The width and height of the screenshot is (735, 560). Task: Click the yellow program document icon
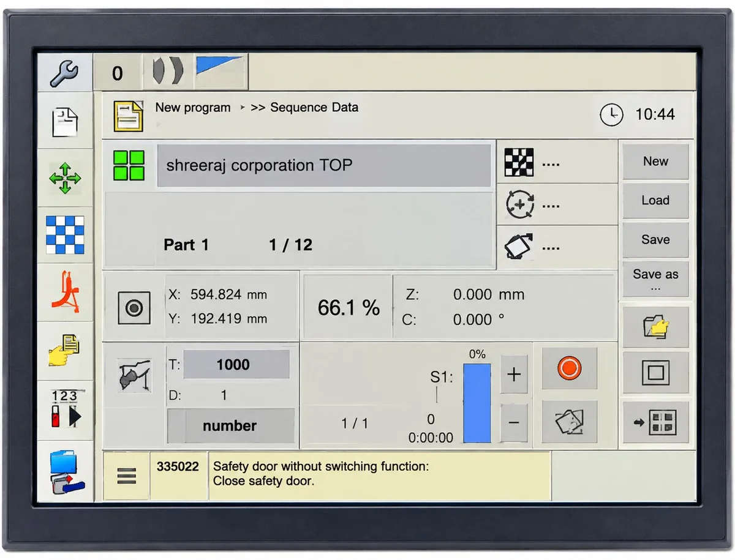tap(127, 116)
